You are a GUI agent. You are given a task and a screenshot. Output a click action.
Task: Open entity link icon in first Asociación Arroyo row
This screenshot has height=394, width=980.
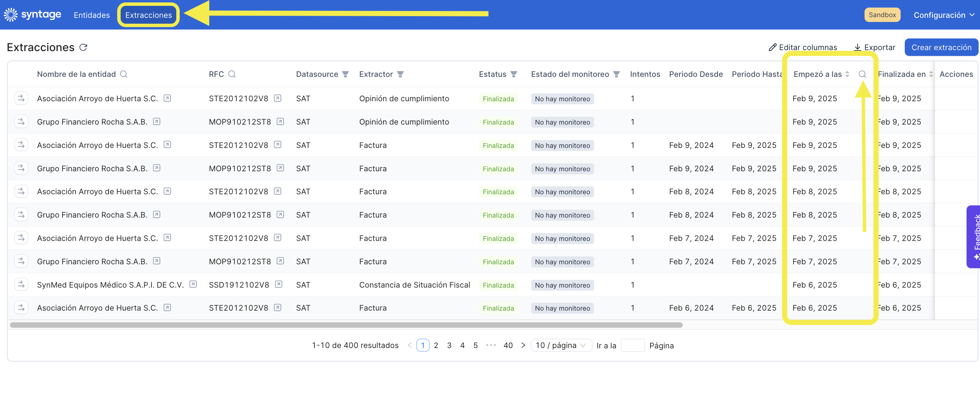pyautogui.click(x=167, y=98)
